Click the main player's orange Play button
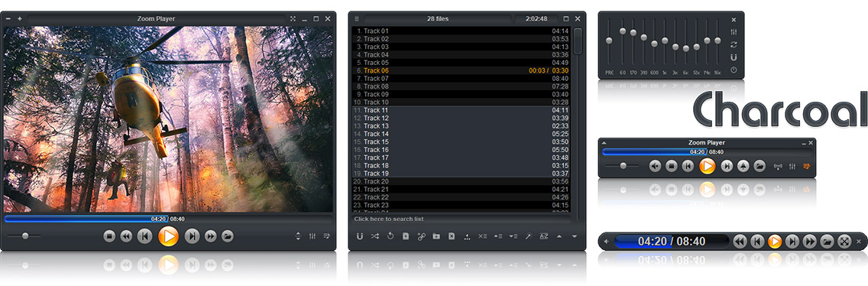 tap(168, 236)
